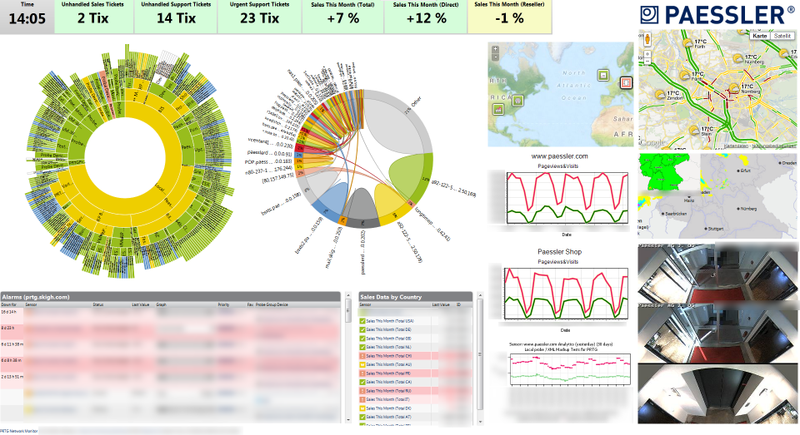Click the Zirndorf weather icon
Screen dimensions: 800x435
tap(660, 95)
